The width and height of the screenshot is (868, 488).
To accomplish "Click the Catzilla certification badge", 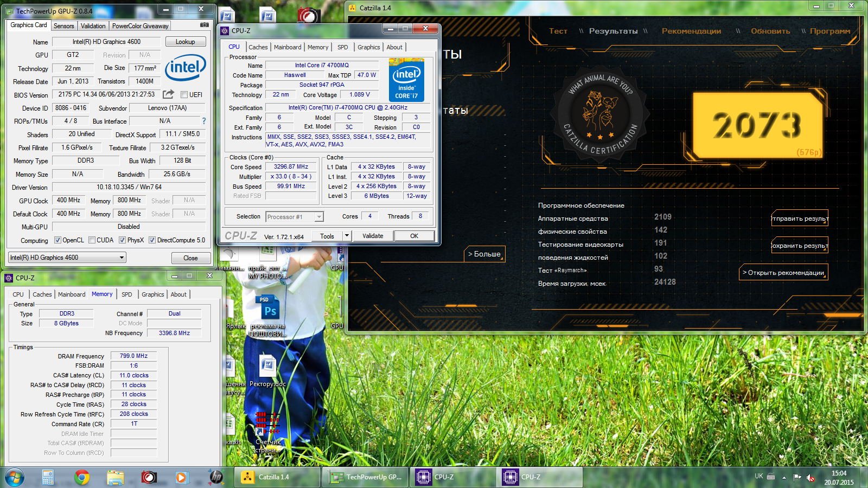I will pyautogui.click(x=600, y=114).
